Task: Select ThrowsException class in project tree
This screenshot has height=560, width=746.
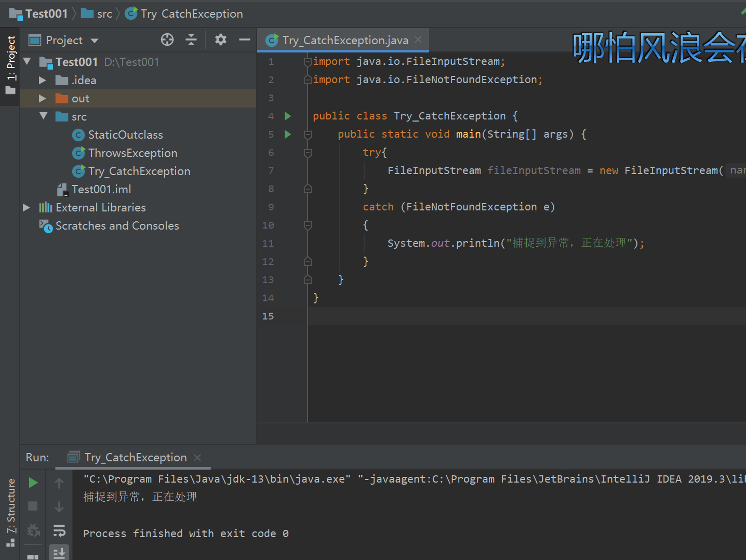Action: 132,153
